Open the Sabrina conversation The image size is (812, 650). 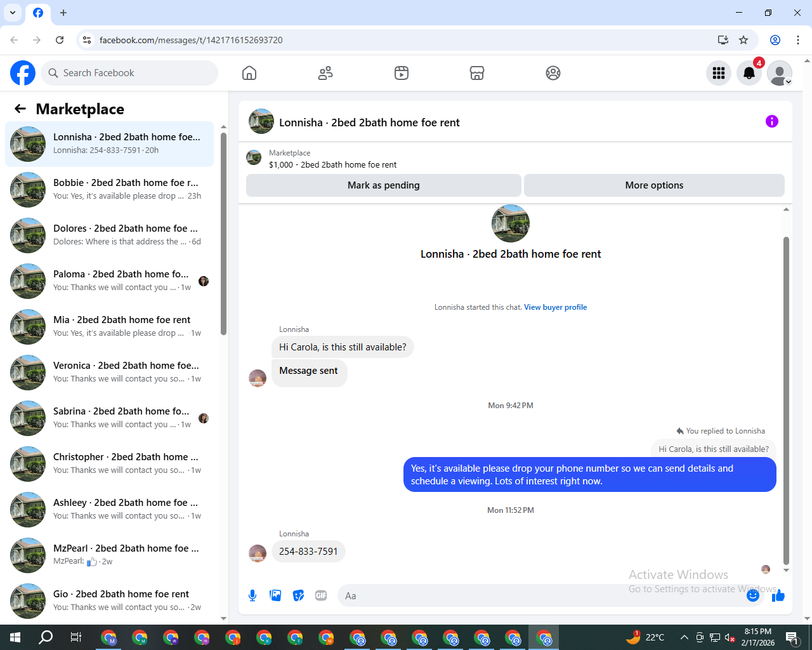coord(109,418)
